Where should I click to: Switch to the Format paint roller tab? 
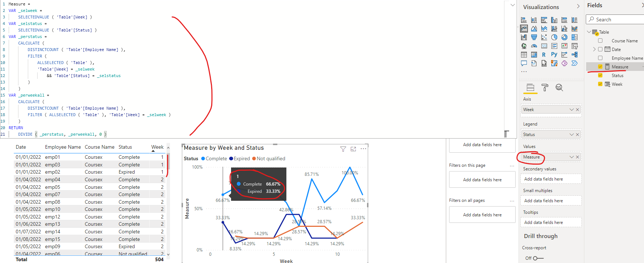545,88
